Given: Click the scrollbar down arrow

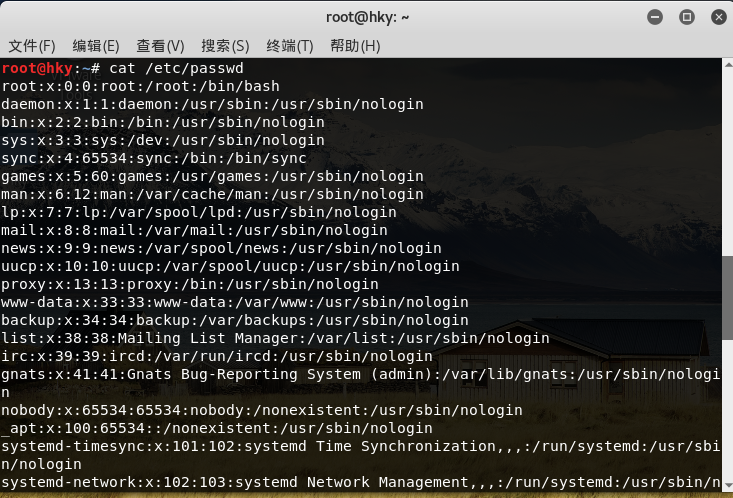Looking at the screenshot, I should 728,485.
